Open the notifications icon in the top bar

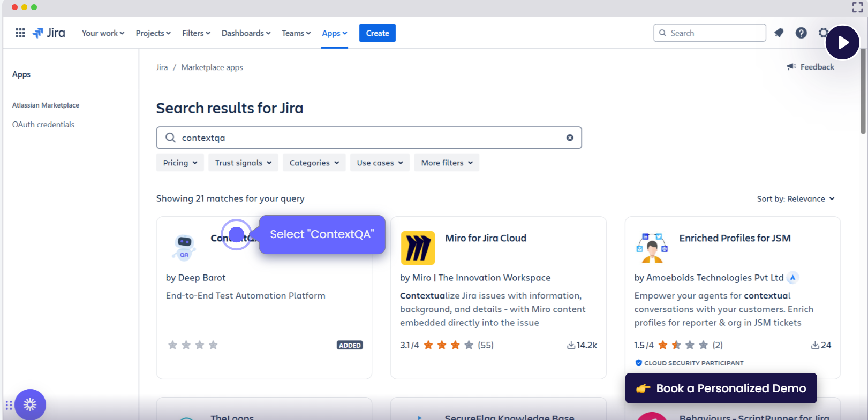point(779,33)
